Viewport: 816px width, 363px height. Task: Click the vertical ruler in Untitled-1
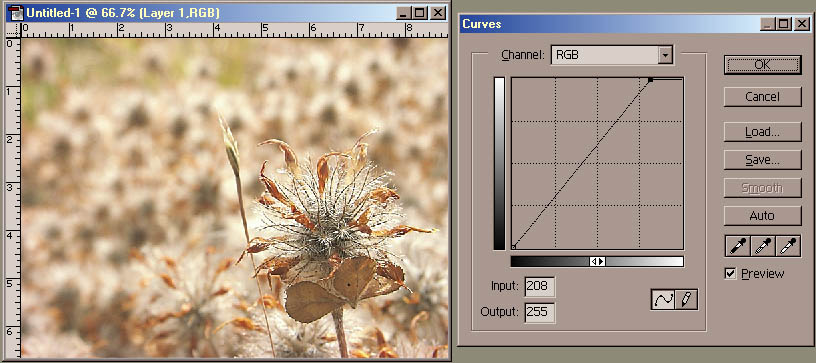tap(13, 198)
